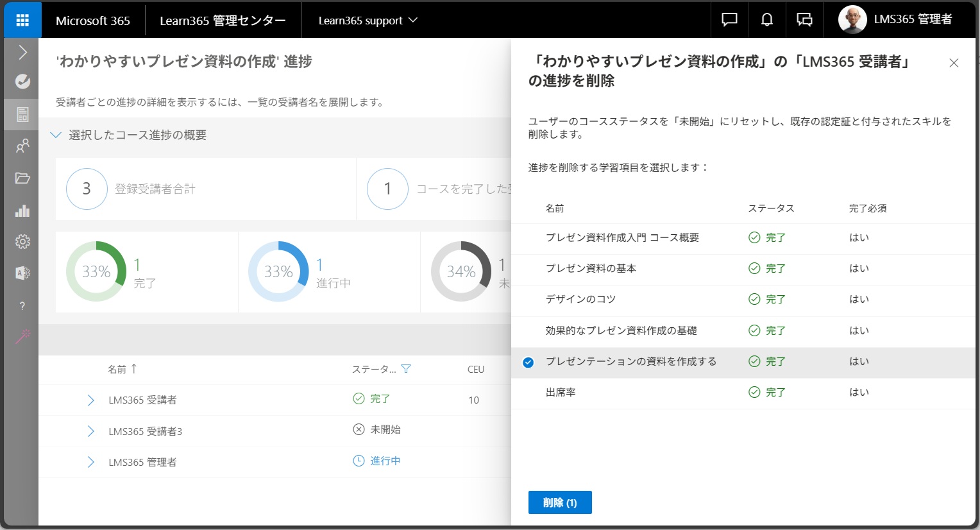This screenshot has width=980, height=530.
Task: Click the 34% gray donut chart
Action: tap(461, 271)
